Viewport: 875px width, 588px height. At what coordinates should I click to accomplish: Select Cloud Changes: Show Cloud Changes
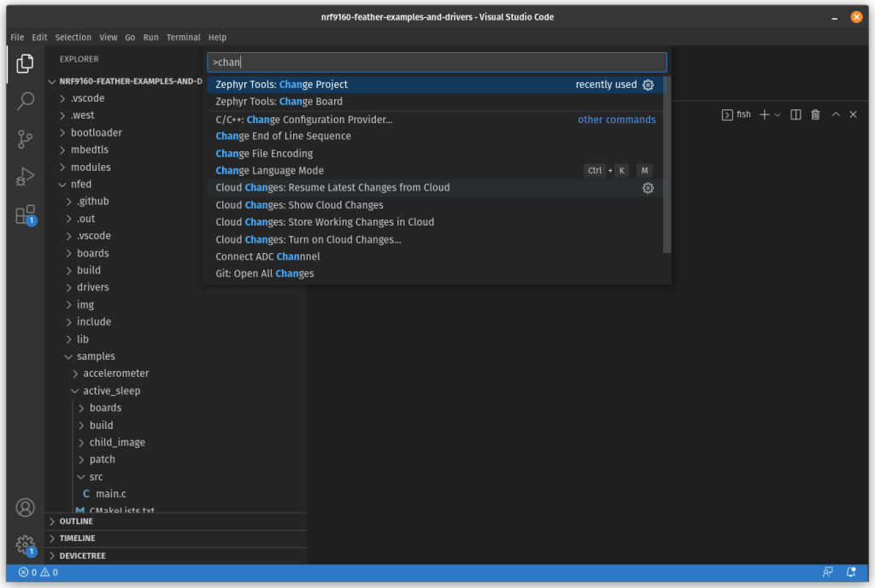pyautogui.click(x=437, y=205)
